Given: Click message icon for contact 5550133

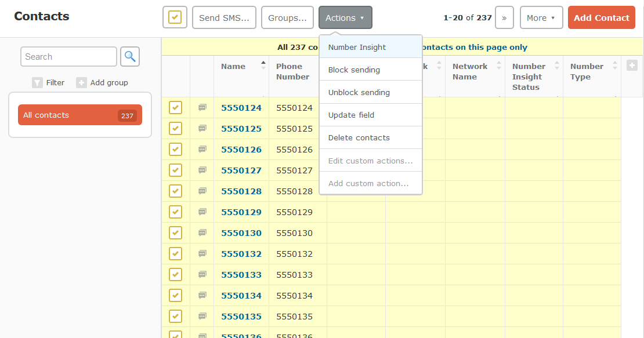Looking at the screenshot, I should coord(202,274).
